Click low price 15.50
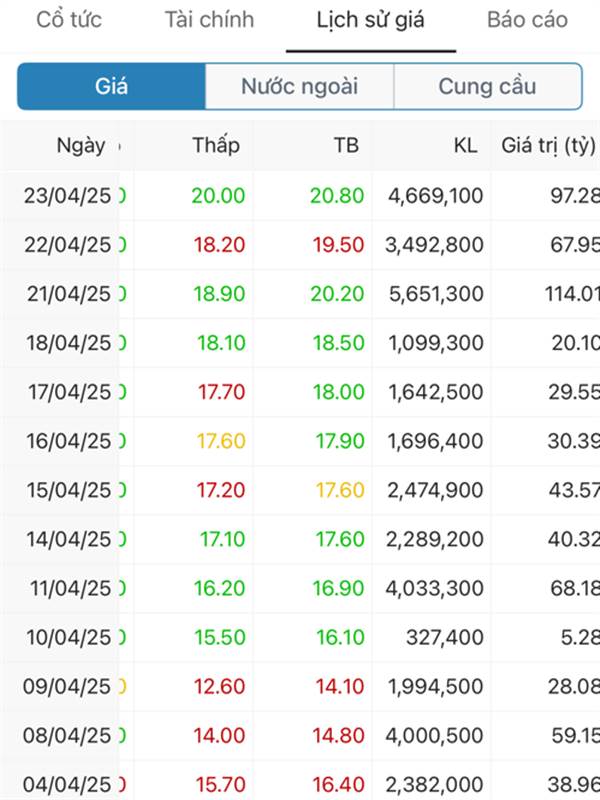The height and width of the screenshot is (800, 600). [220, 637]
